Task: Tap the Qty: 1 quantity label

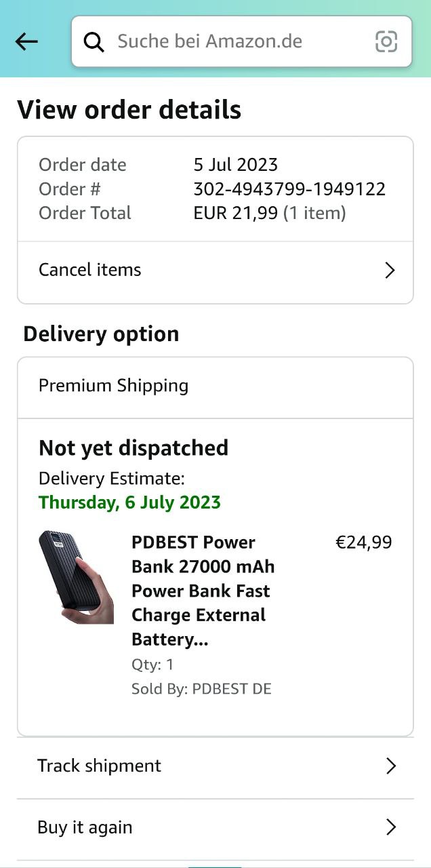Action: (x=152, y=665)
